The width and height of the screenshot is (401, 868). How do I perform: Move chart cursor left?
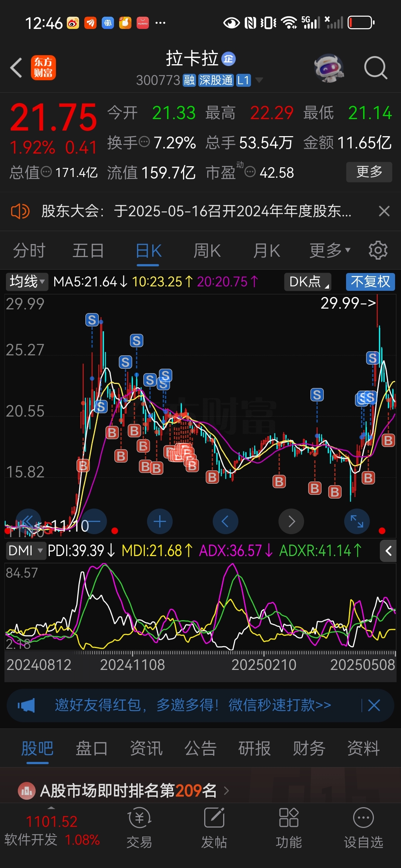(225, 522)
